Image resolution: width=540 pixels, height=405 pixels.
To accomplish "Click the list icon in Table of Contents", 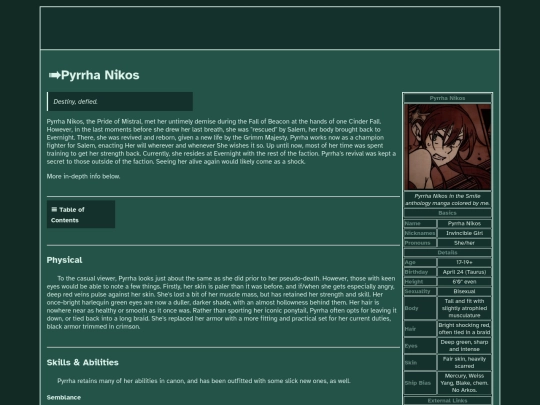I will [x=54, y=209].
